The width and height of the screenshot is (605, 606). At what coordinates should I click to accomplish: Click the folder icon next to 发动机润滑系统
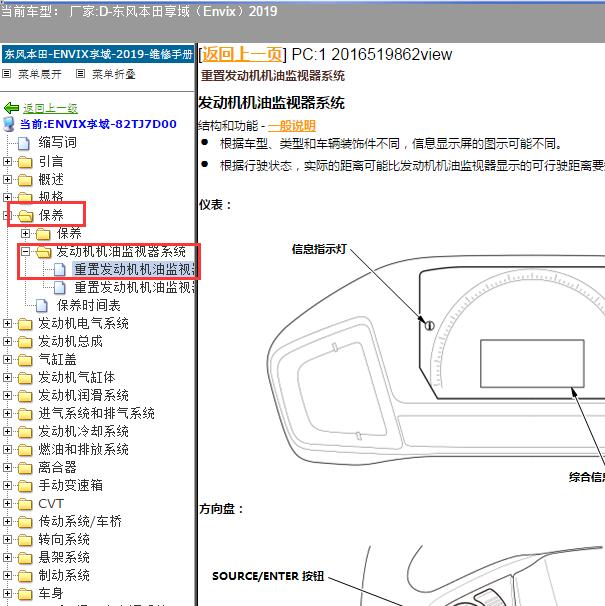point(25,396)
